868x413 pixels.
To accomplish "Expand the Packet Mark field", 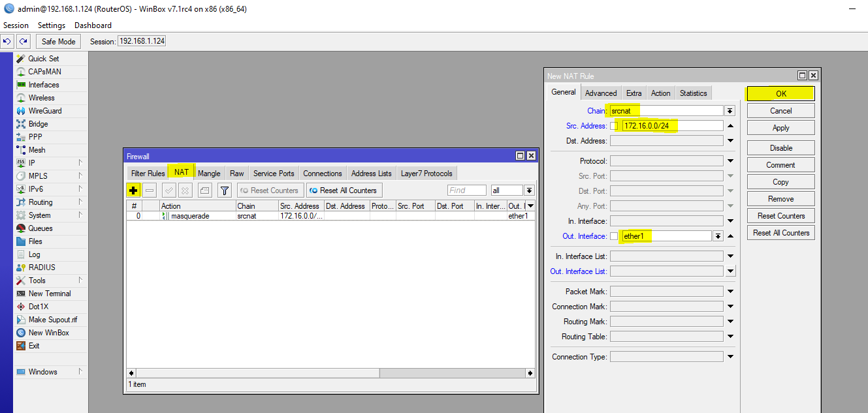I will point(730,292).
